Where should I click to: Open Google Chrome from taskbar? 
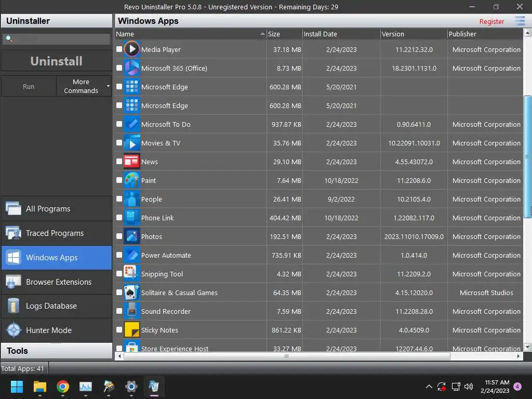(63, 386)
